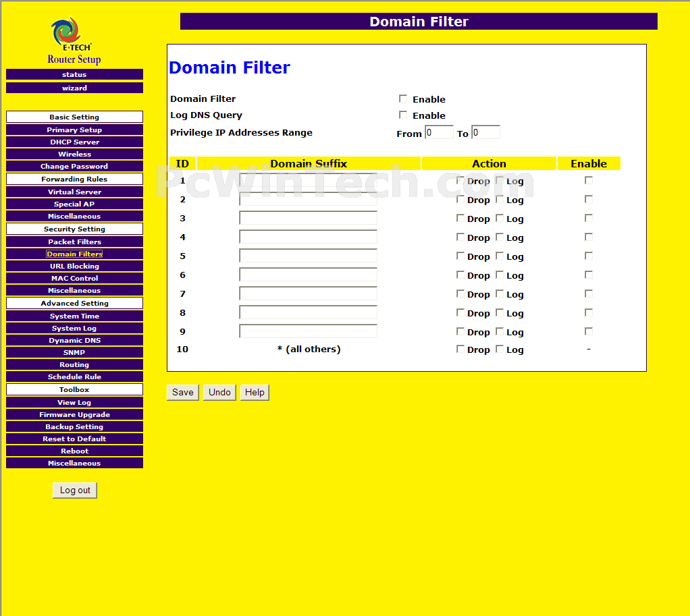Viewport: 690px width, 616px height.
Task: Open Packet Filters page
Action: tap(74, 242)
